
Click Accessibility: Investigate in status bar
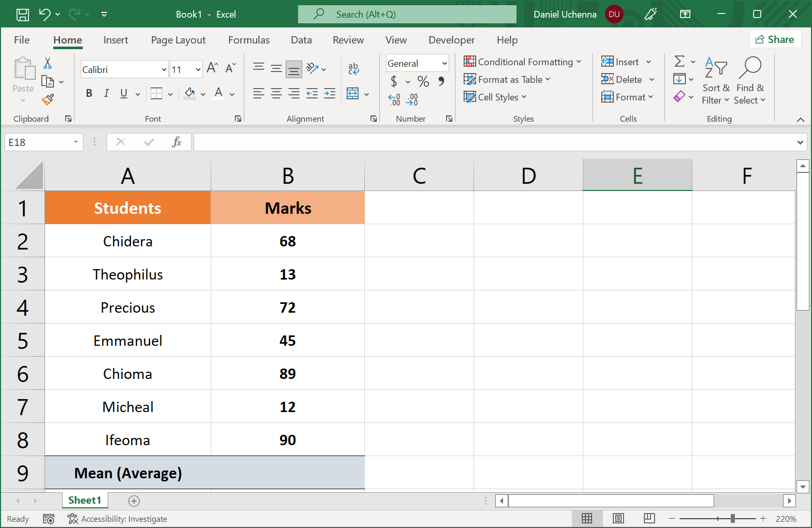pos(117,519)
